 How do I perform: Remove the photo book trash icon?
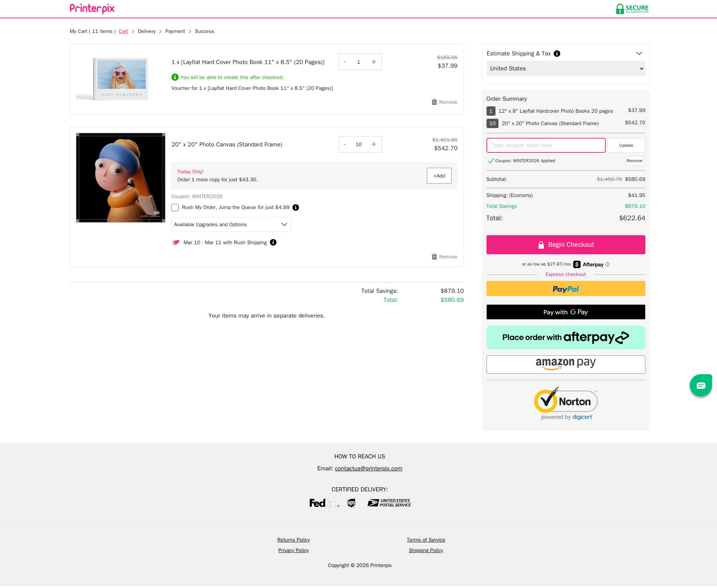(x=434, y=102)
